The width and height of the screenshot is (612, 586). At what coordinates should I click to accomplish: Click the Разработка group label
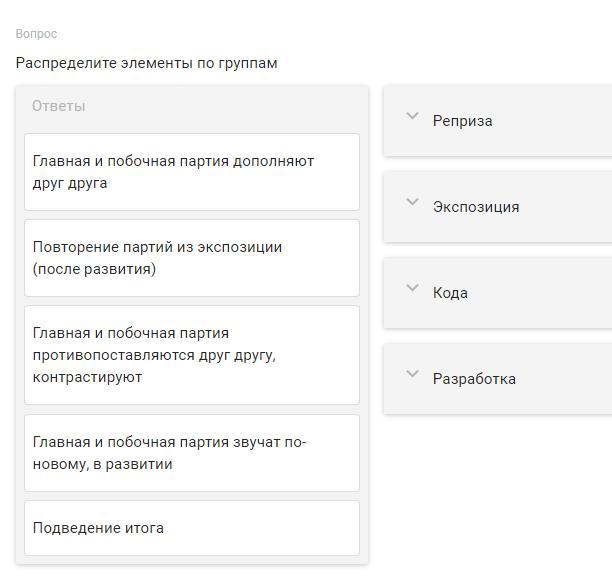474,379
